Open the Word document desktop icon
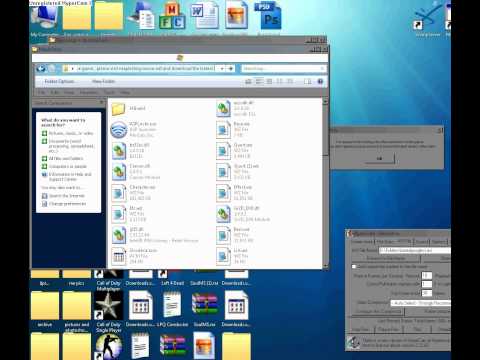Viewport: 480px width, 360px height. pyautogui.click(x=204, y=15)
